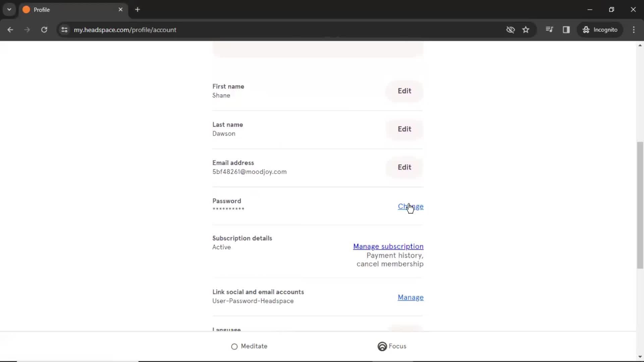The width and height of the screenshot is (644, 362).
Task: Select the Profile browser tab
Action: point(73,10)
